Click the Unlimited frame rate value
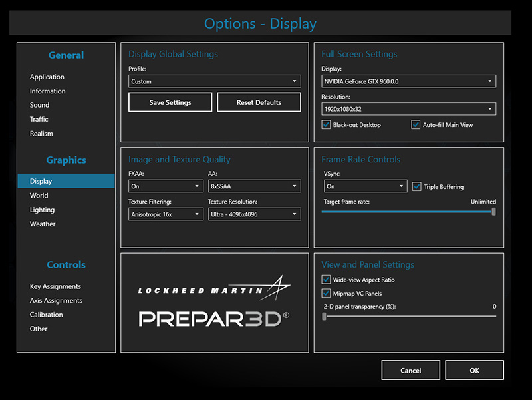The height and width of the screenshot is (400, 532). pyautogui.click(x=483, y=202)
